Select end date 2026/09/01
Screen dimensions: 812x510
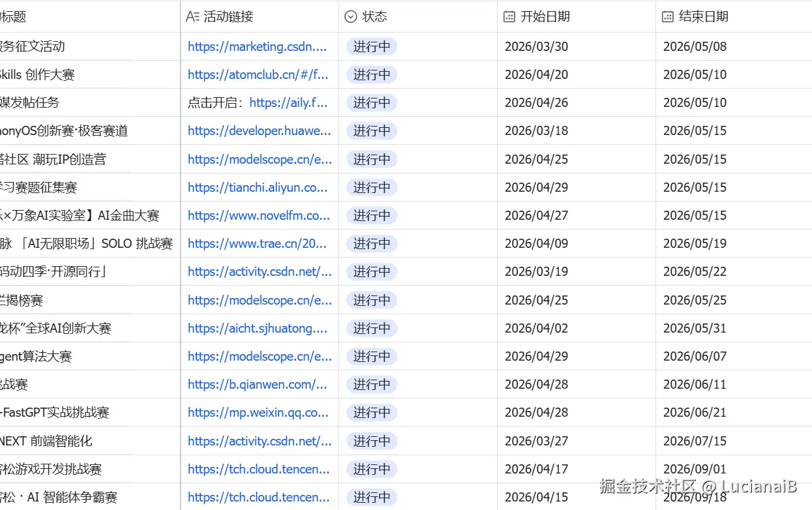click(x=695, y=469)
